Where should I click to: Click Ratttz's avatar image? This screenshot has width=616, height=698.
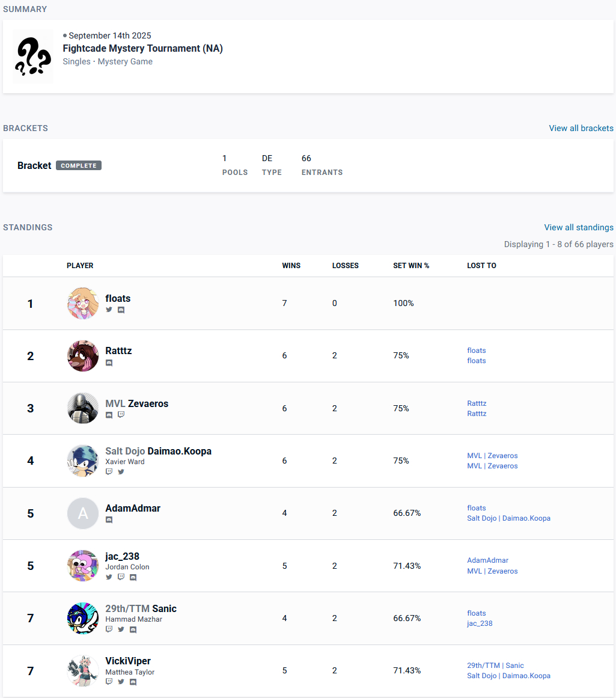(x=83, y=356)
